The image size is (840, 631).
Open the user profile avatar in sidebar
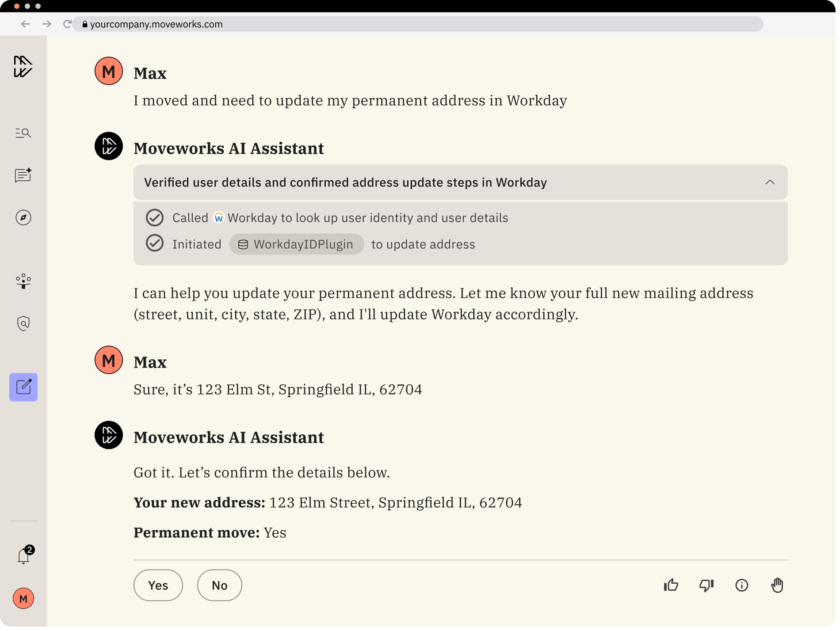pyautogui.click(x=23, y=599)
